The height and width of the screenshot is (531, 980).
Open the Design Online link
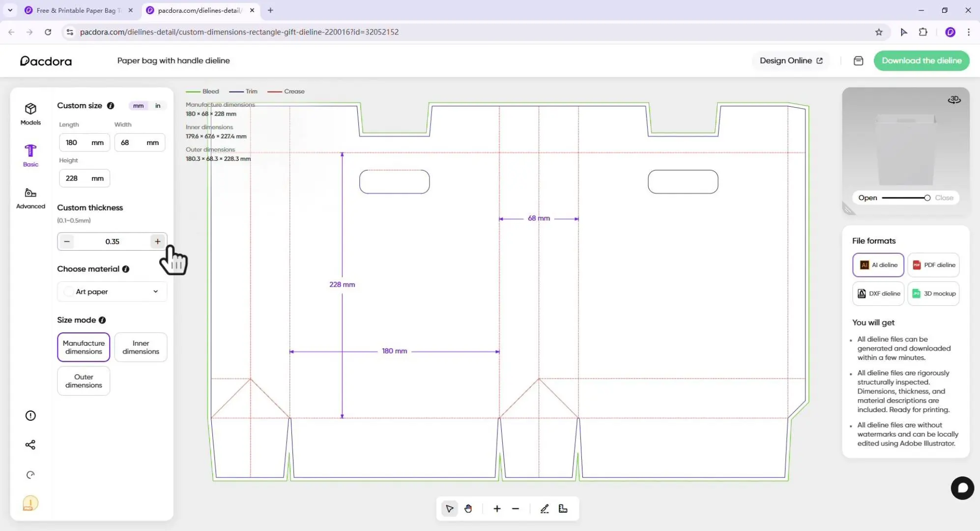coord(790,60)
